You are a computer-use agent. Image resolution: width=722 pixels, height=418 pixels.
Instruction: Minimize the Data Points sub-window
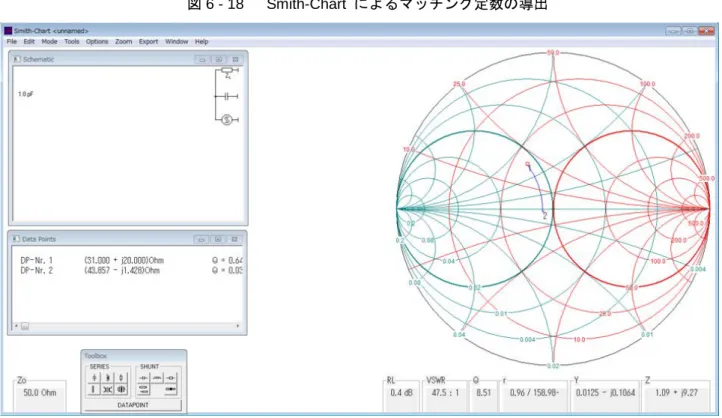[201, 239]
